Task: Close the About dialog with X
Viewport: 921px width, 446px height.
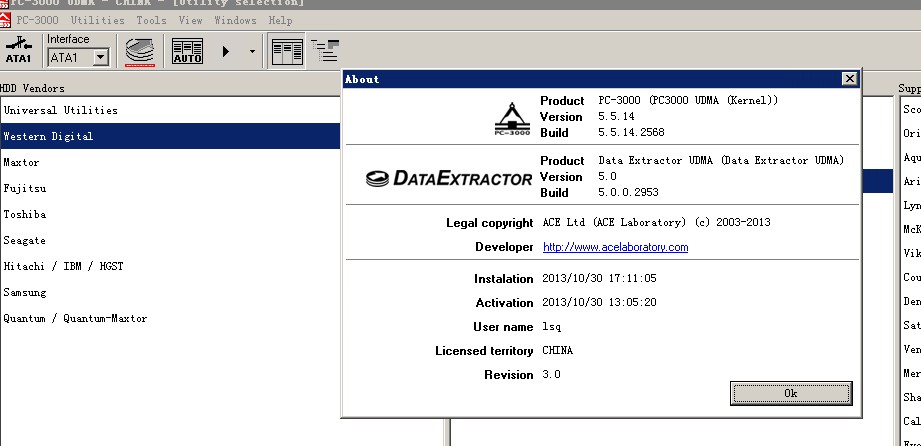Action: click(849, 79)
